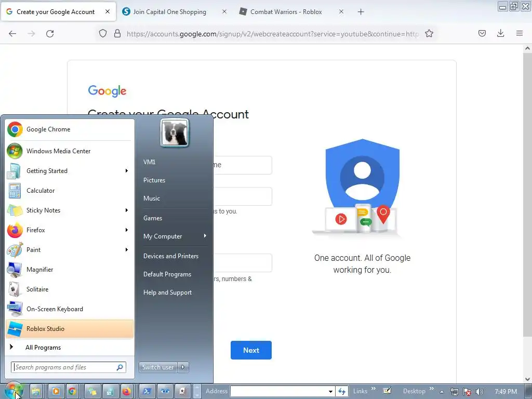Viewport: 532px width, 399px height.
Task: Click the Action Center flag tray icon
Action: point(467,392)
